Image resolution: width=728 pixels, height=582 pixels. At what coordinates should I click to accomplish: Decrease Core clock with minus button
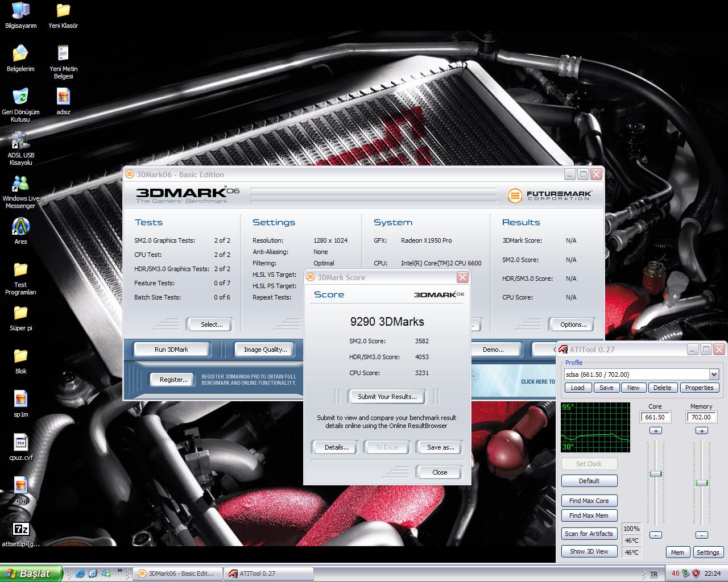[x=656, y=535]
